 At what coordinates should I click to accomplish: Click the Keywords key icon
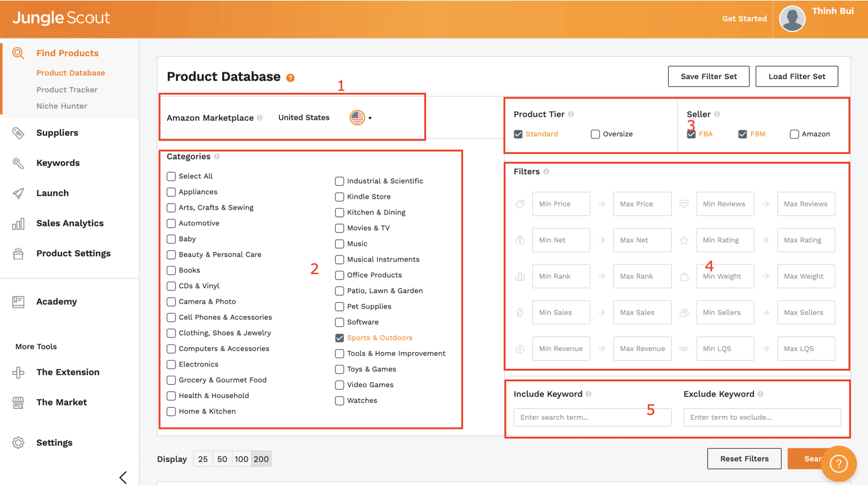point(18,163)
